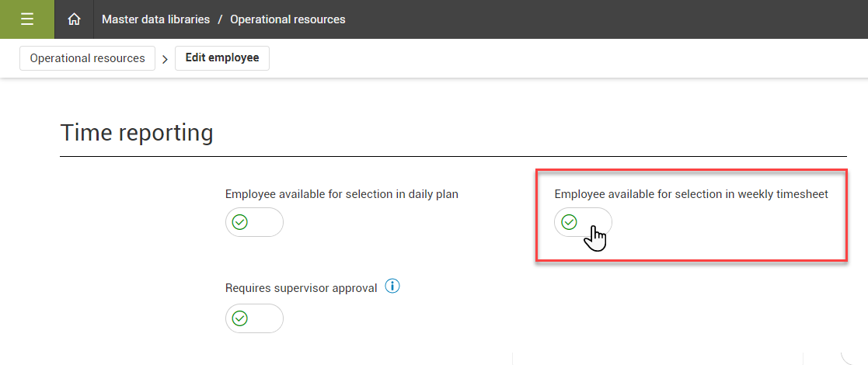Image resolution: width=868 pixels, height=365 pixels.
Task: Click the Requires supervisor approval label text
Action: 301,288
